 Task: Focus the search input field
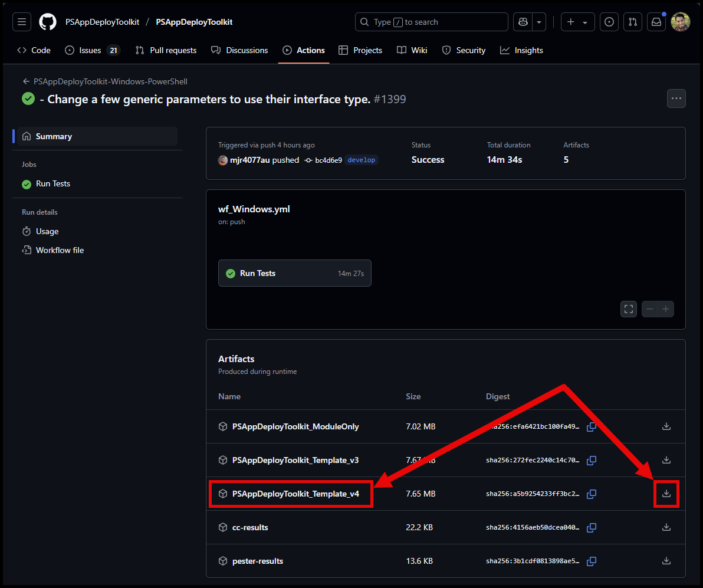point(431,22)
